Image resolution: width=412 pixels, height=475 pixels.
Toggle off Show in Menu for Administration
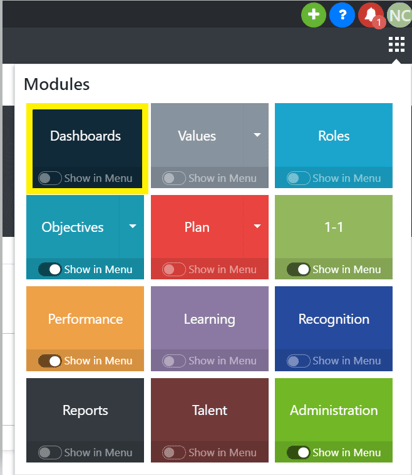tap(298, 452)
